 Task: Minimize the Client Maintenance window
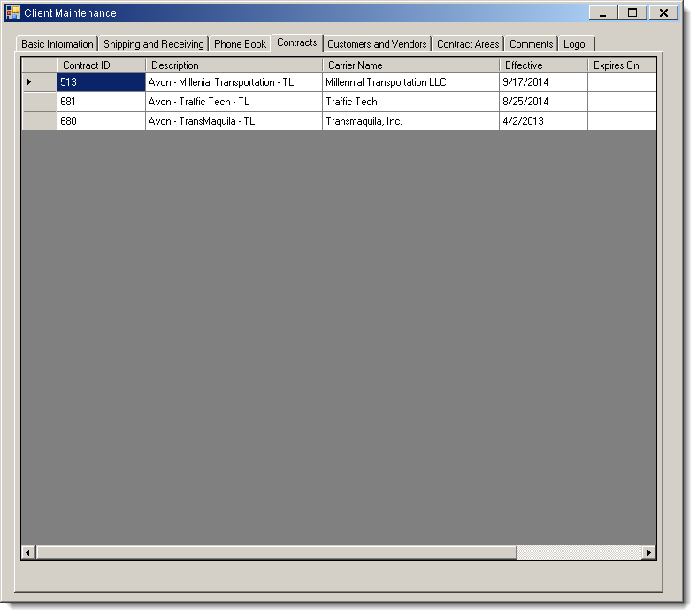pyautogui.click(x=603, y=12)
